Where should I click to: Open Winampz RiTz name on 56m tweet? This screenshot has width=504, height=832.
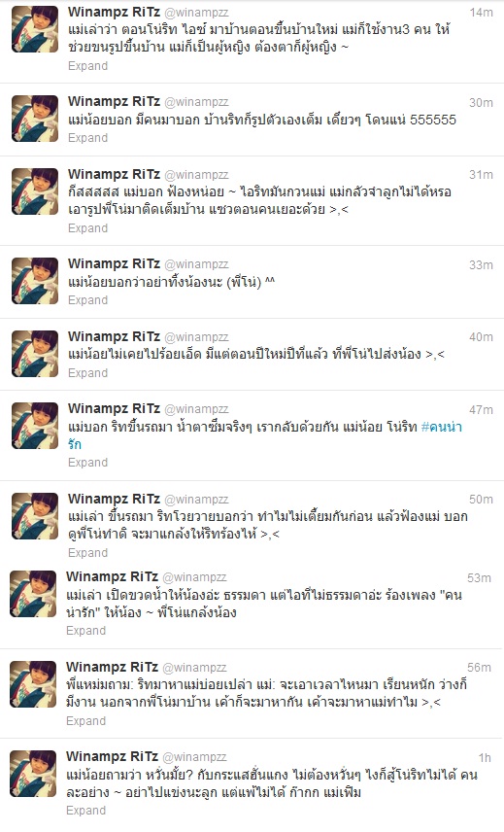[x=112, y=667]
